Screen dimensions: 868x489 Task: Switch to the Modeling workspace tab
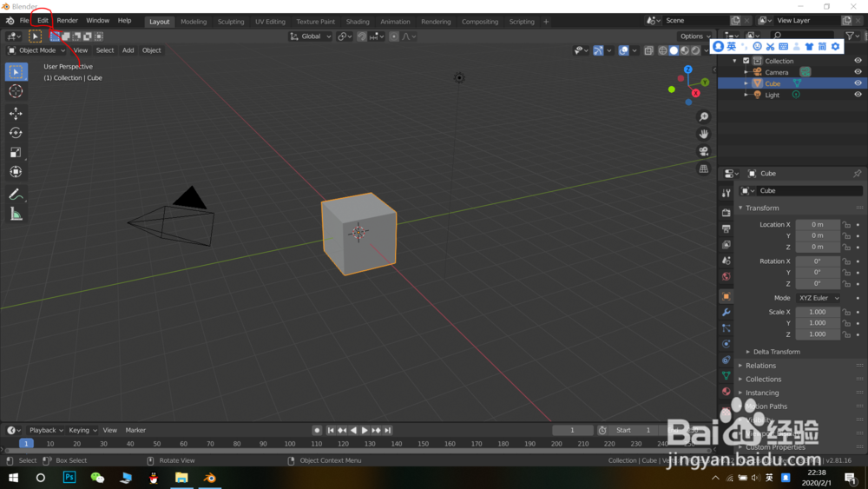[x=194, y=22]
